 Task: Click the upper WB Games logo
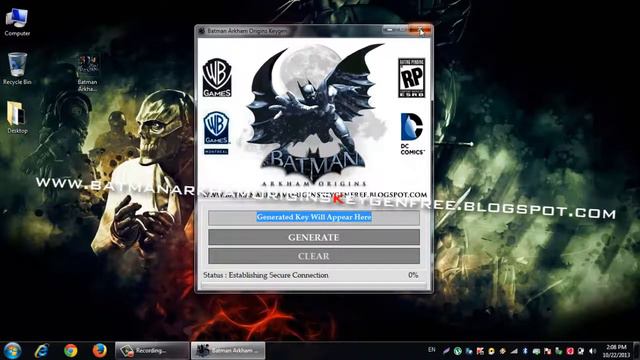pos(217,78)
